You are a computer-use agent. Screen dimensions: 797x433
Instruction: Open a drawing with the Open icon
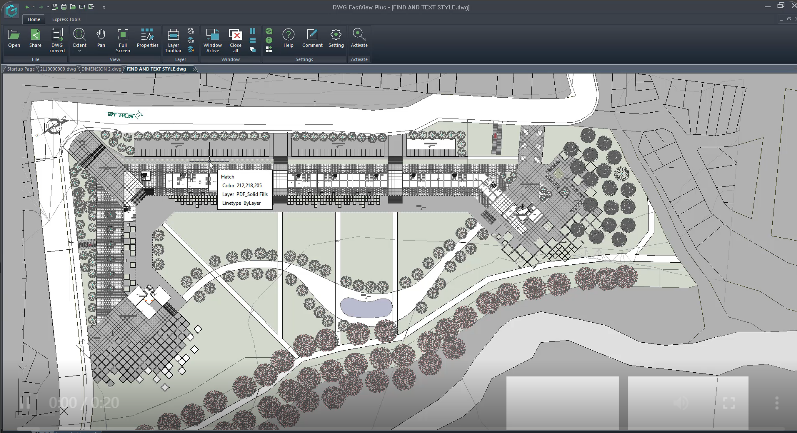(14, 38)
